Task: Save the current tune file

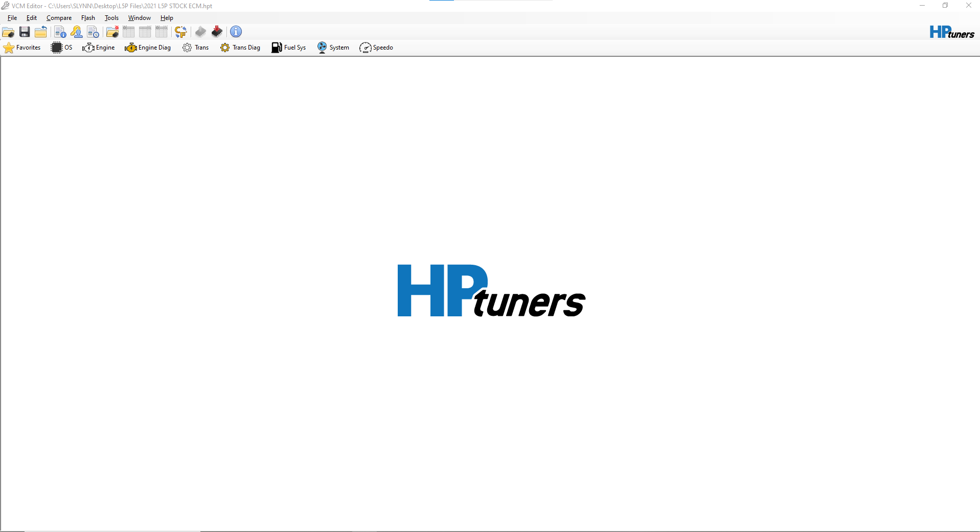Action: coord(25,32)
